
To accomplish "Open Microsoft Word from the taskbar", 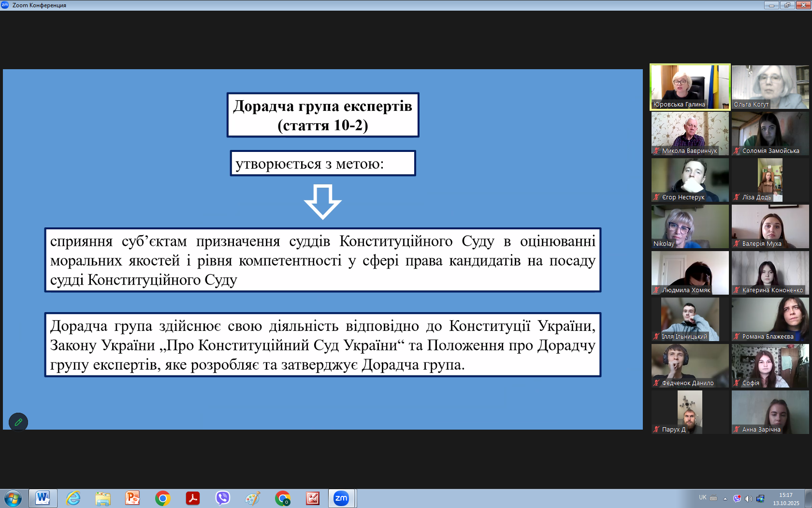I will pos(43,498).
